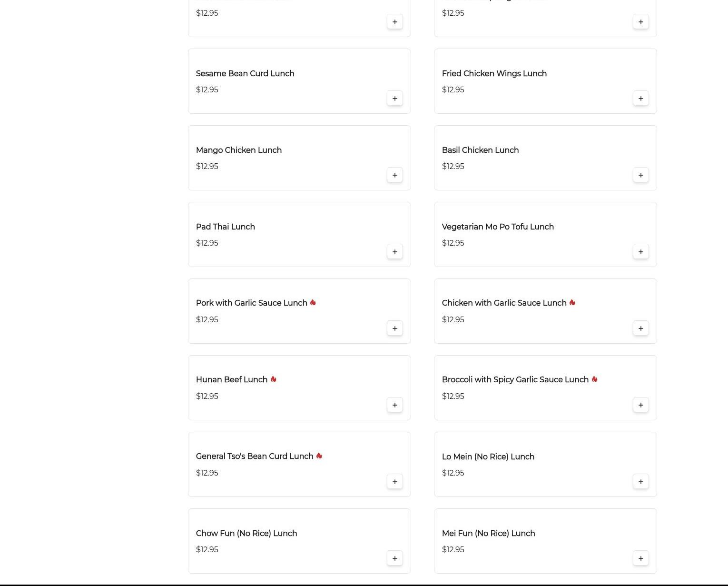Add Broccoli with Spicy Garlic Sauce Lunch

[641, 405]
